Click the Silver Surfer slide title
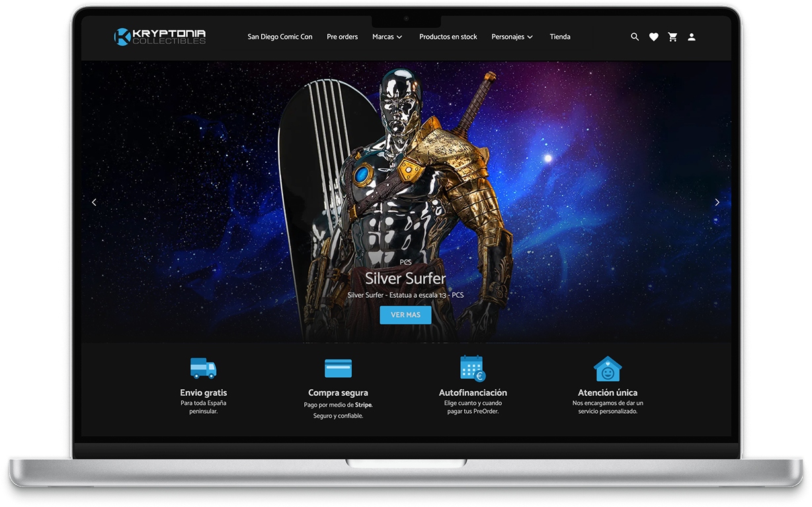The height and width of the screenshot is (507, 812). [405, 279]
